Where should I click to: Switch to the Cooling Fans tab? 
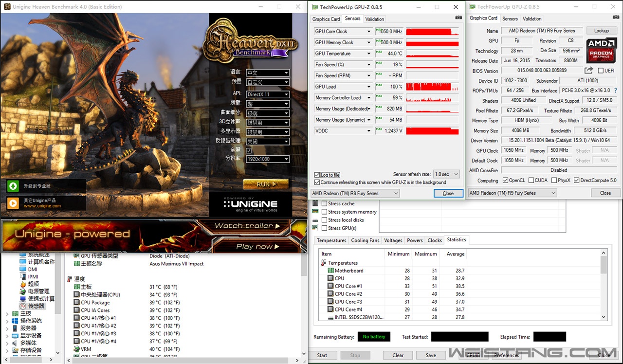(365, 240)
